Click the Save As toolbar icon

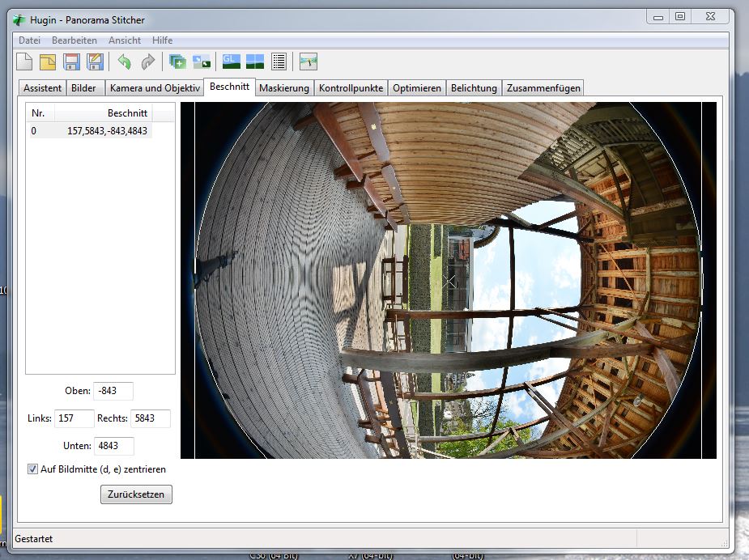coord(96,62)
